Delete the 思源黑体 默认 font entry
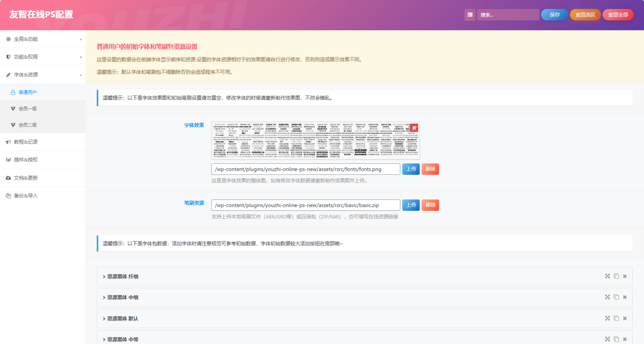 [625, 318]
